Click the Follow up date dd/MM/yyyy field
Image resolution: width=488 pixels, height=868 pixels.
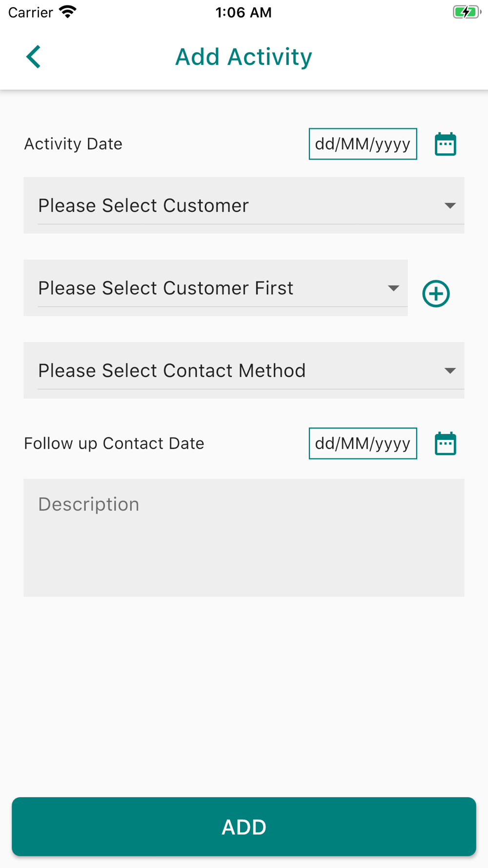363,443
